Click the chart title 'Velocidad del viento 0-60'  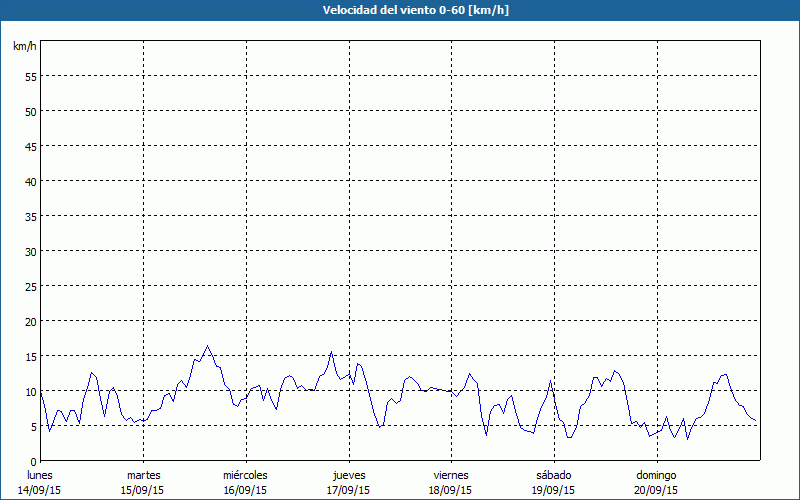[x=399, y=10]
